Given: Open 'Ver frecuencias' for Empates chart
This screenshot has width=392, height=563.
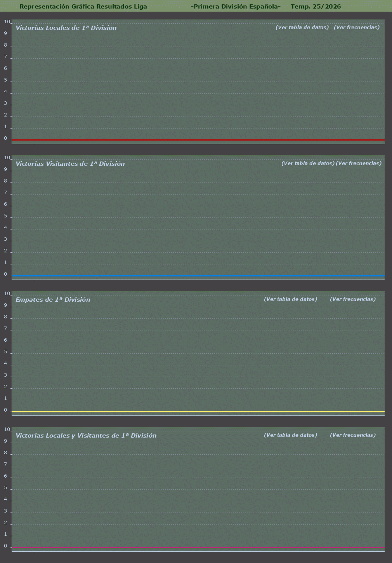Looking at the screenshot, I should click(x=352, y=299).
